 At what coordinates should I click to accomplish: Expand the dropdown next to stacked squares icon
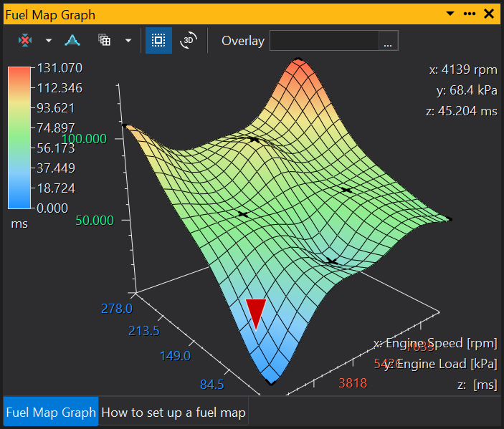[128, 41]
